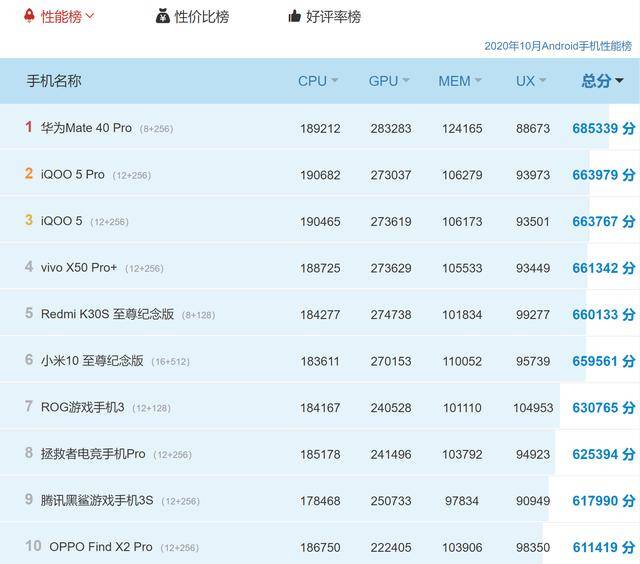The image size is (640, 564).
Task: Click the 2020年10月Android手机性能榜 caption
Action: tap(557, 46)
